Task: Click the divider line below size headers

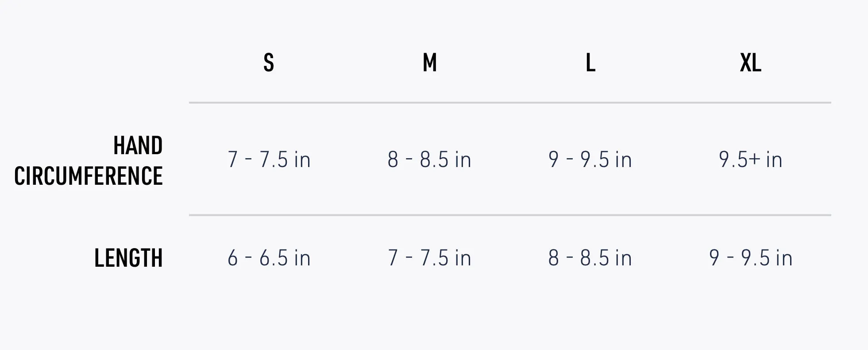Action: [510, 103]
